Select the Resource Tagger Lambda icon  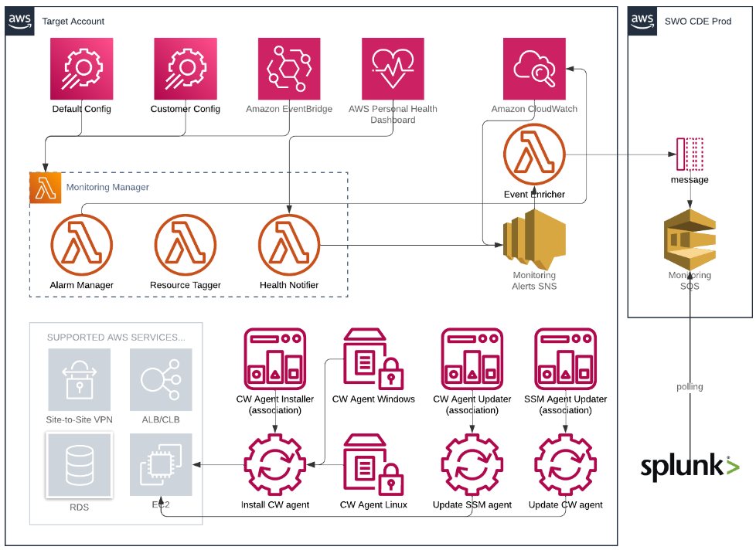(x=185, y=246)
